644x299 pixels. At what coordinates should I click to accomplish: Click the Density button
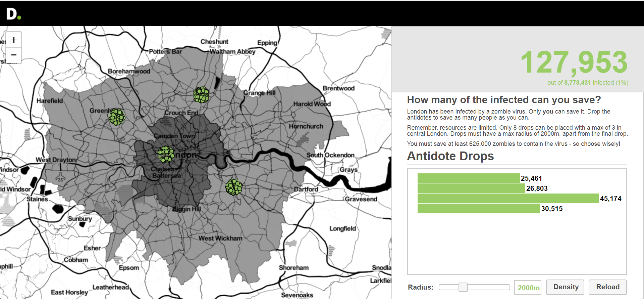565,287
